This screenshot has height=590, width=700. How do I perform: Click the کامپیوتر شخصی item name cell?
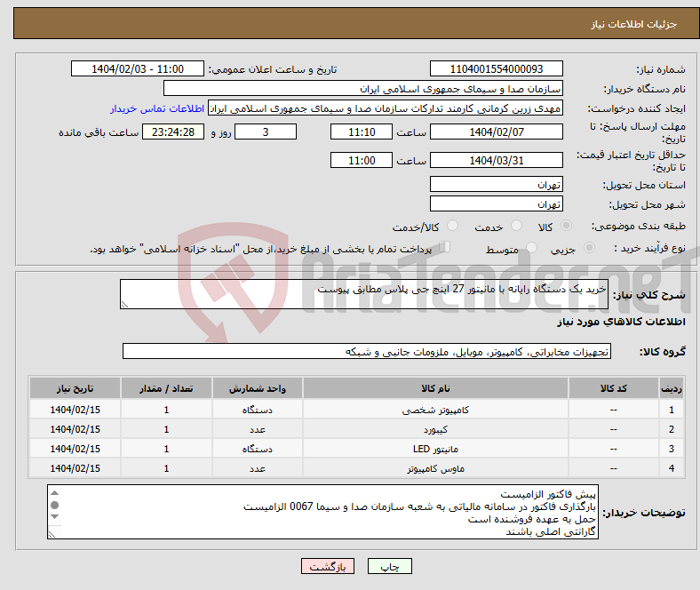point(435,410)
